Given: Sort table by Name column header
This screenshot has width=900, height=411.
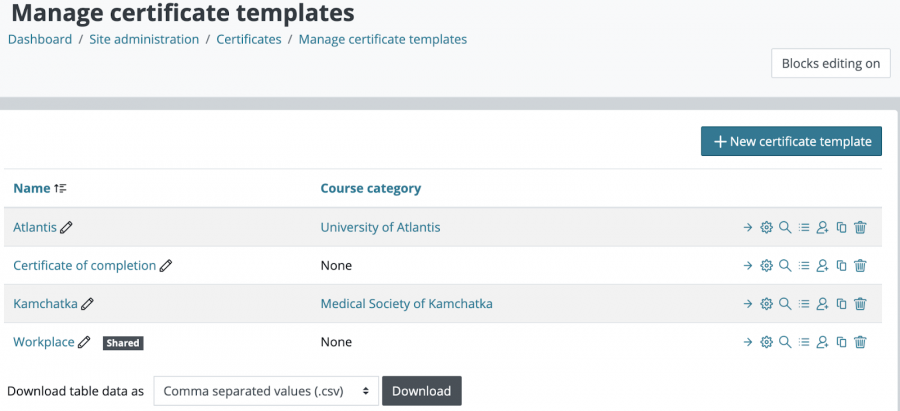Looking at the screenshot, I should coord(32,188).
